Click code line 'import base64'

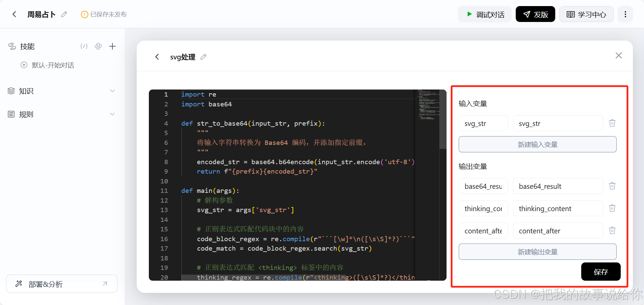click(x=206, y=104)
